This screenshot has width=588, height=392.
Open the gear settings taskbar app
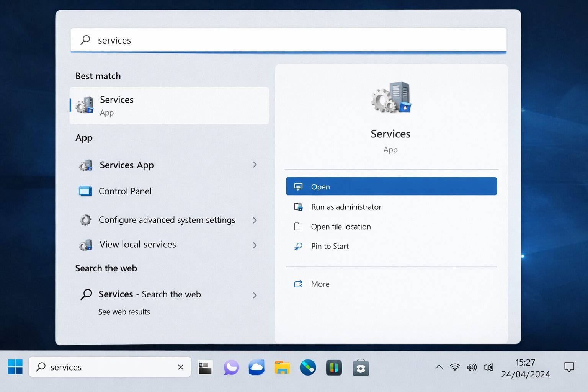[360, 368]
